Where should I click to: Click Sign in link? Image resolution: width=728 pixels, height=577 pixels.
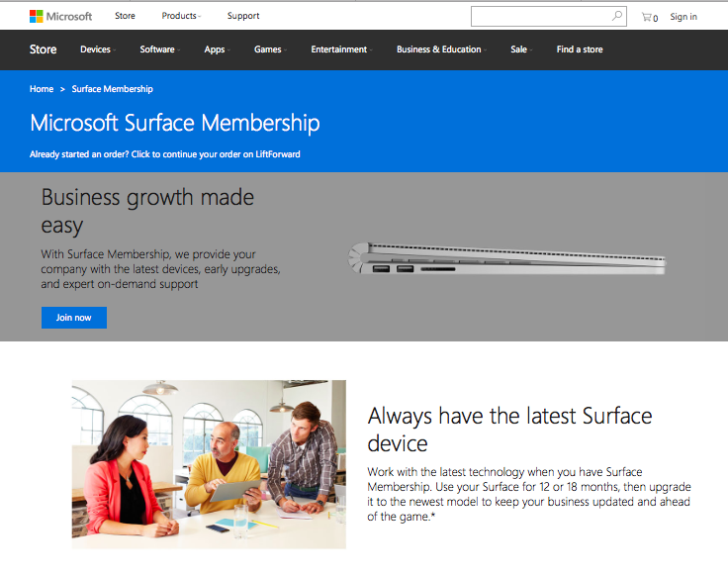pyautogui.click(x=683, y=17)
